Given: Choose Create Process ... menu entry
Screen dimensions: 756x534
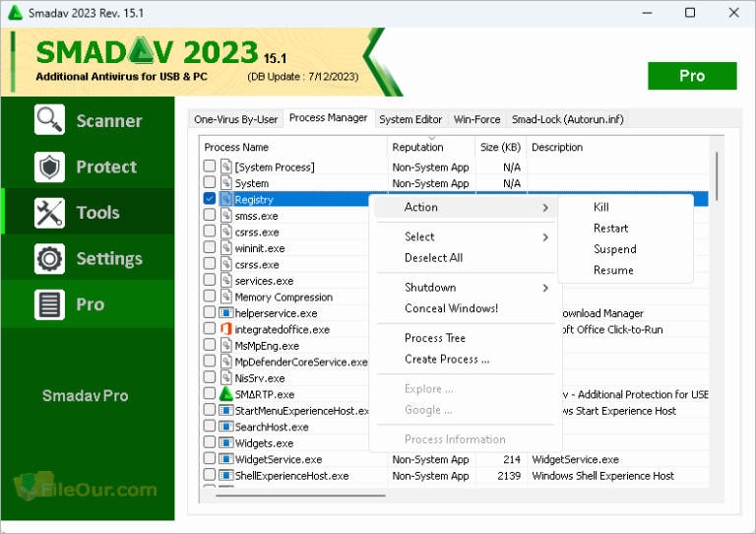Looking at the screenshot, I should point(447,360).
